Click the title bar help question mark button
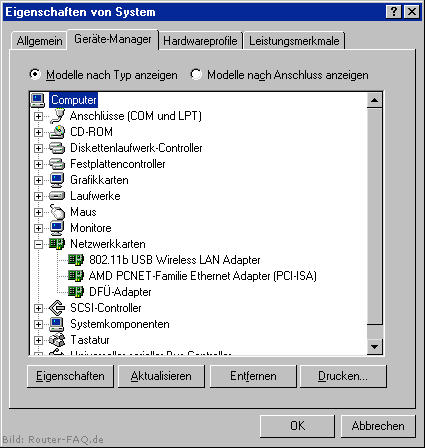The height and width of the screenshot is (448, 425). (394, 12)
